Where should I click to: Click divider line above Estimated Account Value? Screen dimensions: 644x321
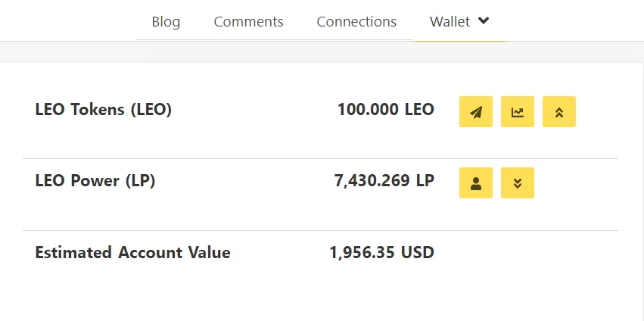[x=320, y=231]
